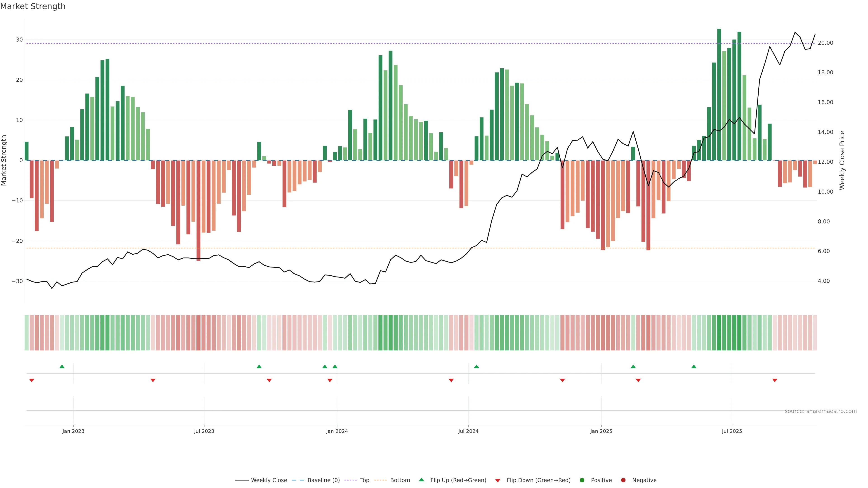Screen dimensions: 868x488
Task: Click the Bottom legend line swatch
Action: click(x=380, y=480)
